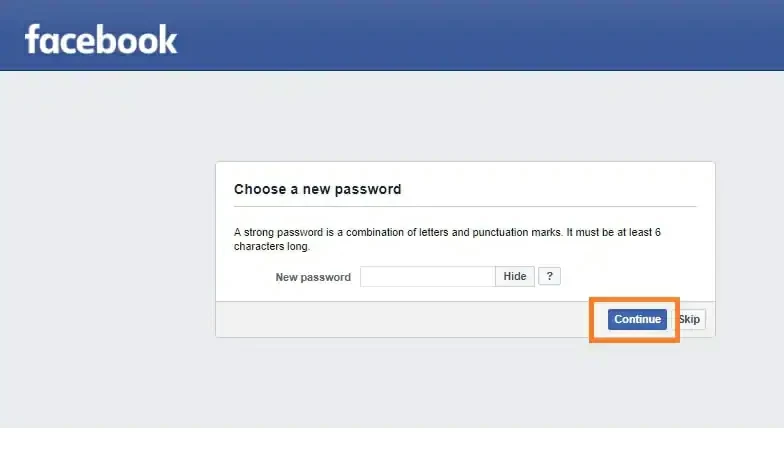Toggle password visibility with Hide button
This screenshot has height=469, width=784.
click(x=514, y=276)
